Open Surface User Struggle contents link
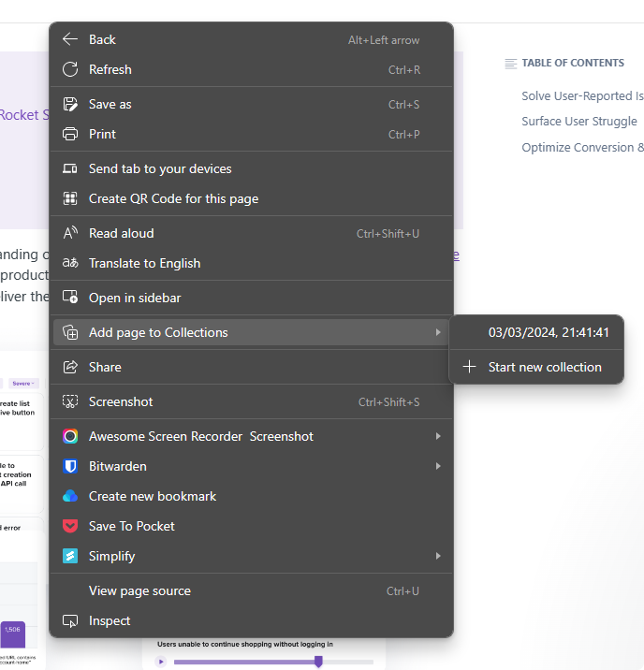Screen dimensions: 644x670 [x=578, y=121]
